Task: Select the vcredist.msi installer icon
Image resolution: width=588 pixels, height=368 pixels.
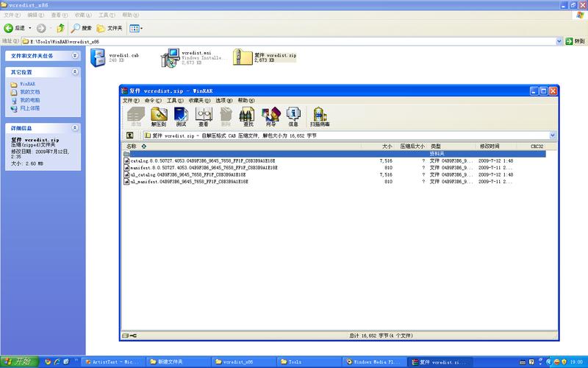Action: tap(171, 58)
